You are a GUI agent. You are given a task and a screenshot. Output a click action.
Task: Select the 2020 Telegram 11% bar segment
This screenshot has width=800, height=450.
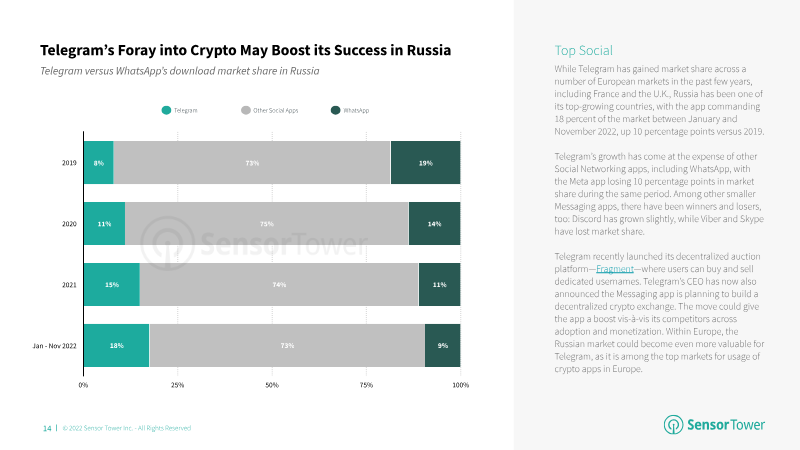pos(105,223)
